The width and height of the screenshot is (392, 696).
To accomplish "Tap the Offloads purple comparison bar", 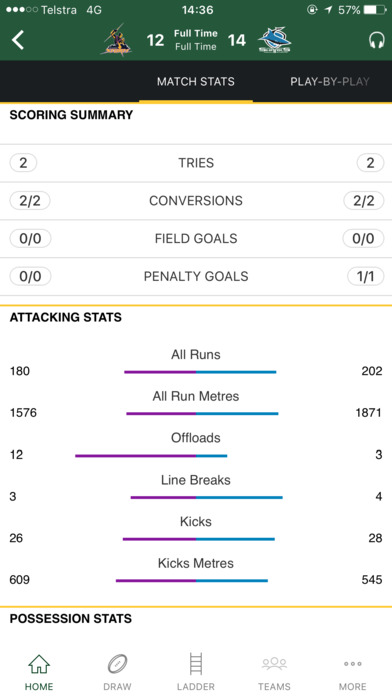I will [136, 455].
